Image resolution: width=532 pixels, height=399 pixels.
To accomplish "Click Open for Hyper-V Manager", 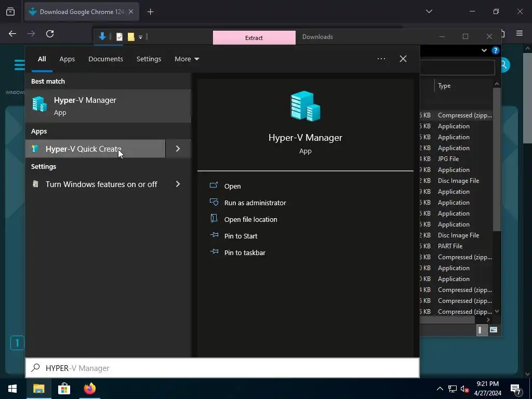I will coord(232,187).
